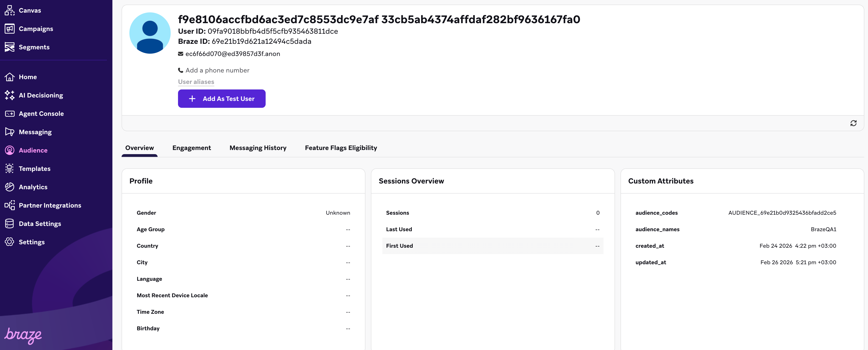Switch to the Engagement tab
868x350 pixels.
pyautogui.click(x=191, y=148)
